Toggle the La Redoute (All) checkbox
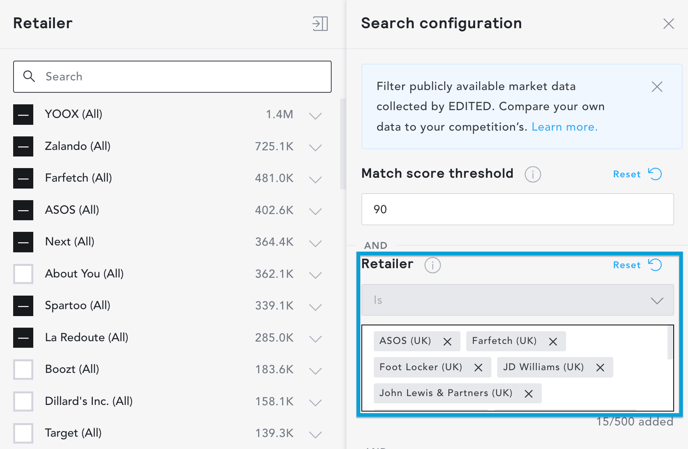688x449 pixels. point(23,338)
